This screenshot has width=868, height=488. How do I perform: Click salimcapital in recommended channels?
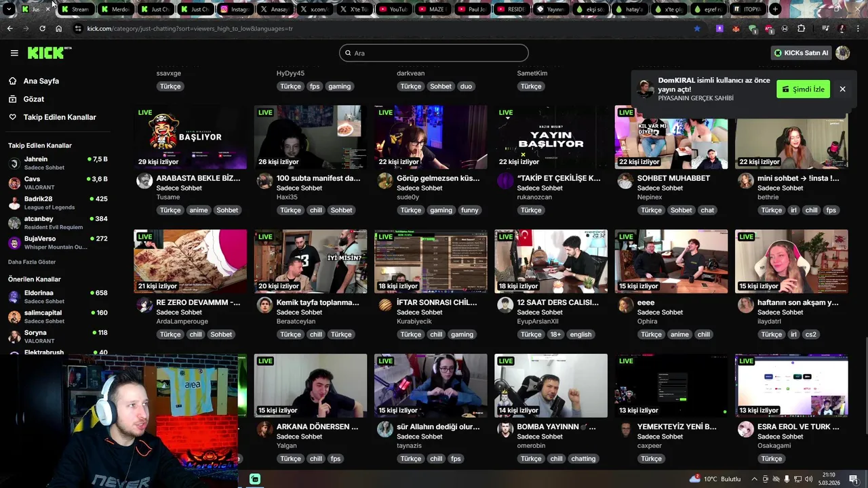coord(58,317)
